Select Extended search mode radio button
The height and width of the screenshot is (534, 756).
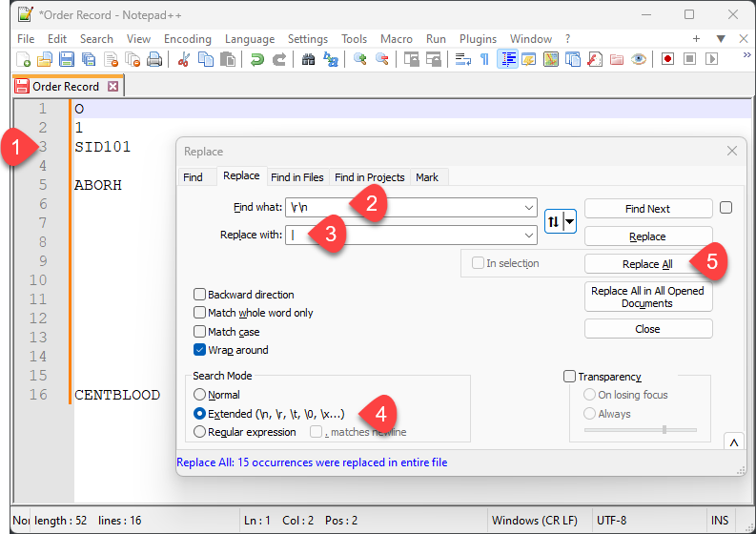(x=199, y=414)
